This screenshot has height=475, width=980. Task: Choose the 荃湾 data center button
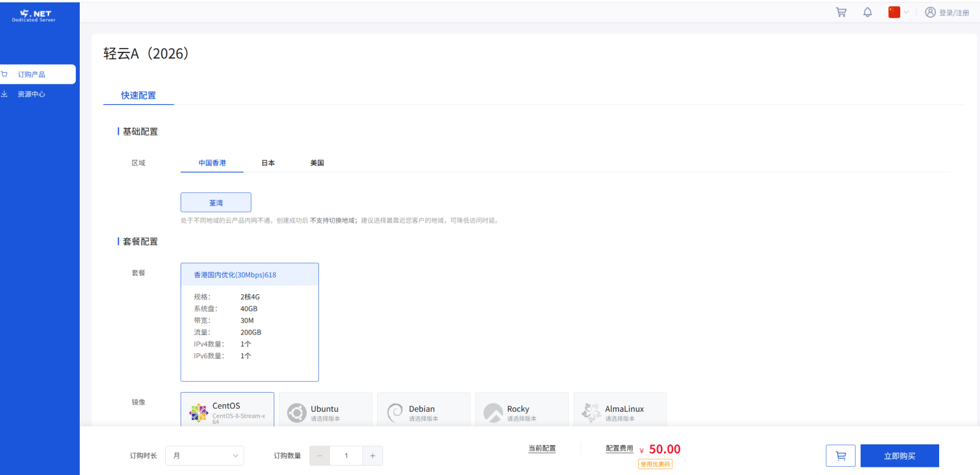click(216, 202)
